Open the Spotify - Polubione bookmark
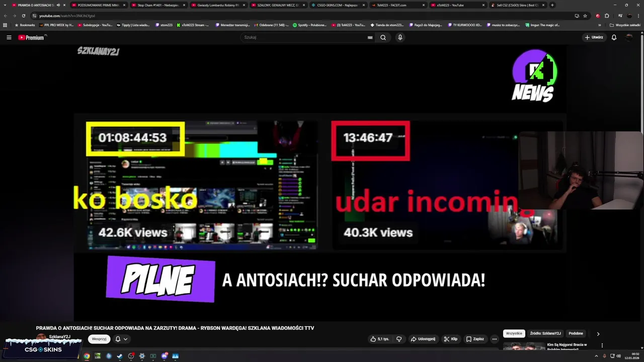The width and height of the screenshot is (644, 362). (309, 25)
